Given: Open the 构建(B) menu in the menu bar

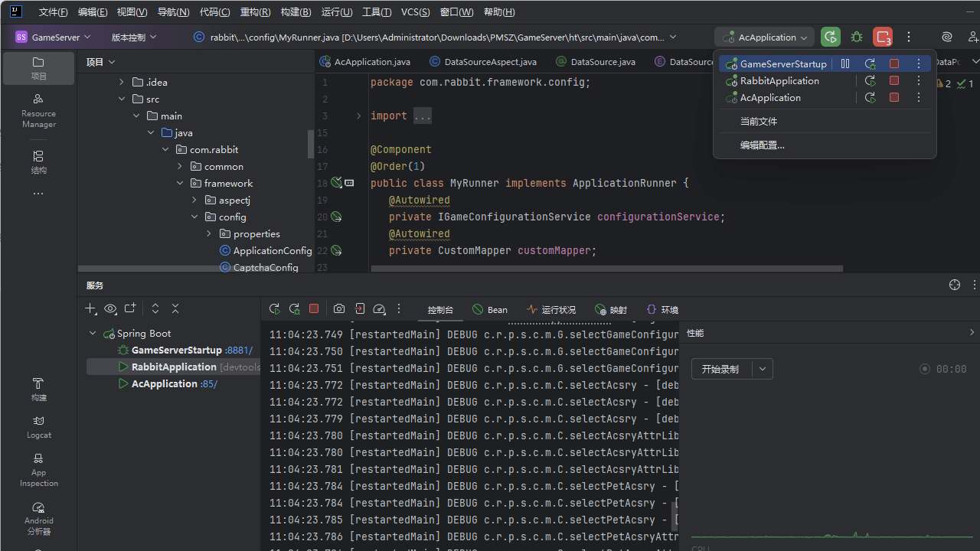Looking at the screenshot, I should click(x=296, y=12).
